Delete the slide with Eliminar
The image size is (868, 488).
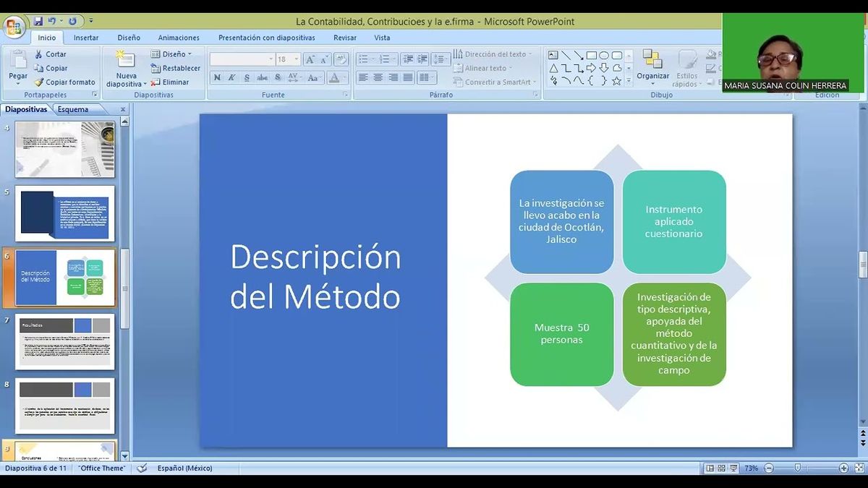170,82
